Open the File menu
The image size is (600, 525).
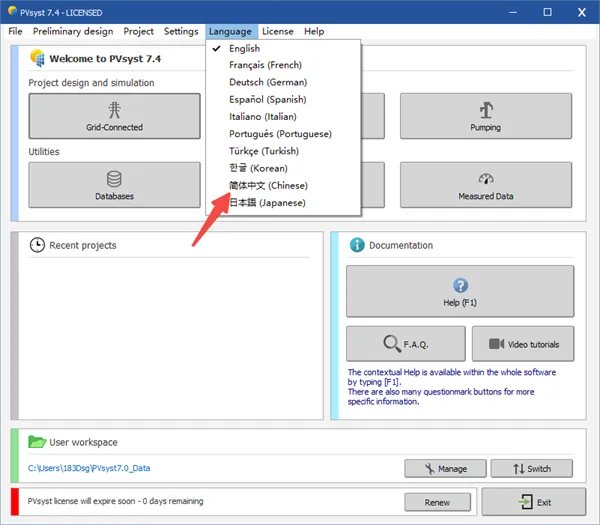15,31
